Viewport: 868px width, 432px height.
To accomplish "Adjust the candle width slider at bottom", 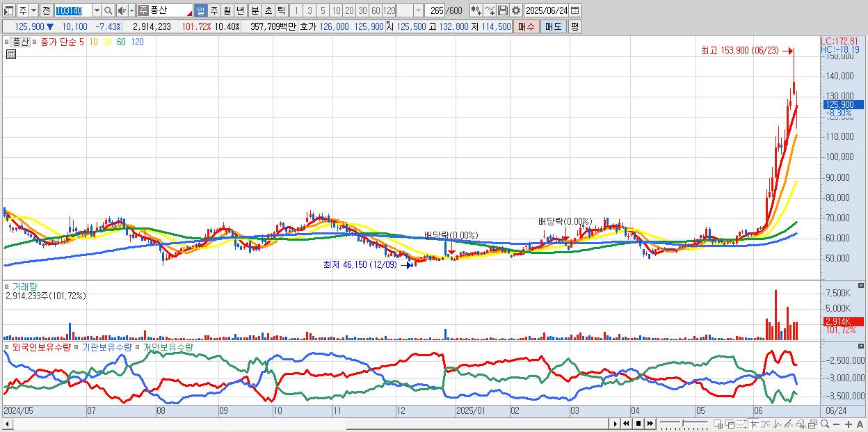I will [x=683, y=424].
